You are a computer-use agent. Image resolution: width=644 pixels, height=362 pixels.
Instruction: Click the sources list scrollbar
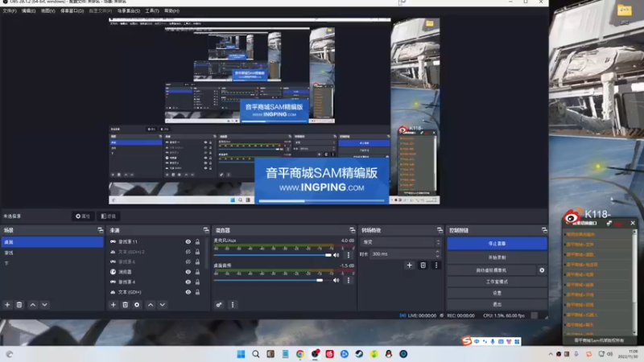[x=207, y=253]
